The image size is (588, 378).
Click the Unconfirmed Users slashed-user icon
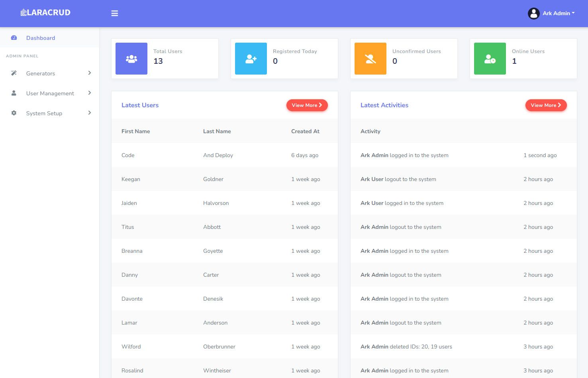point(370,59)
